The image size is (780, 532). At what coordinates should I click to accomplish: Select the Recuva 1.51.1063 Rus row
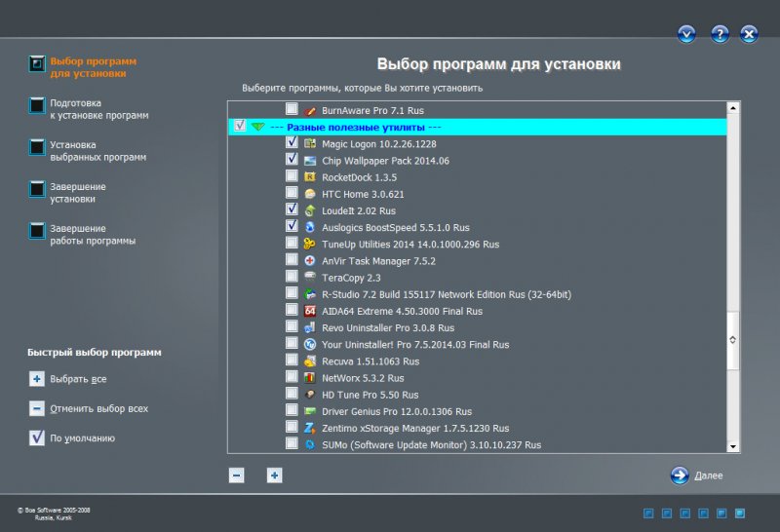tap(477, 361)
